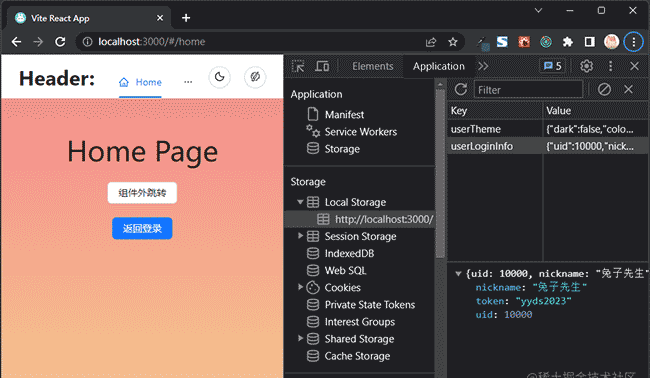Click the userTheme value cell
650x378 pixels.
click(x=596, y=129)
